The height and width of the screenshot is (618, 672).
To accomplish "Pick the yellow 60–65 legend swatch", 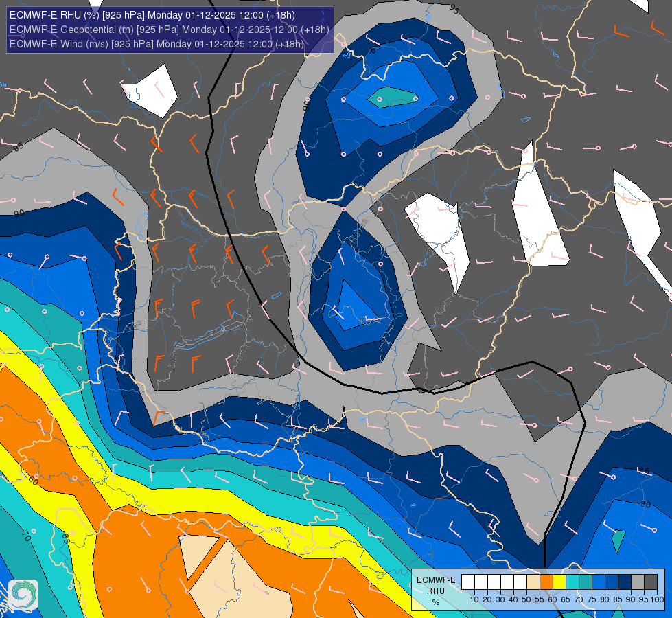I will pyautogui.click(x=559, y=582).
